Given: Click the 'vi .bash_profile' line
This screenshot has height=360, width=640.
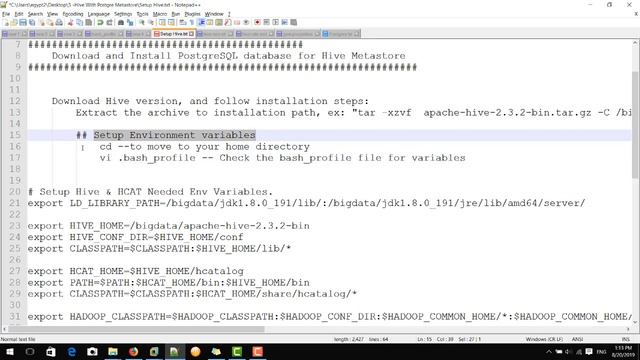Looking at the screenshot, I should [282, 158].
